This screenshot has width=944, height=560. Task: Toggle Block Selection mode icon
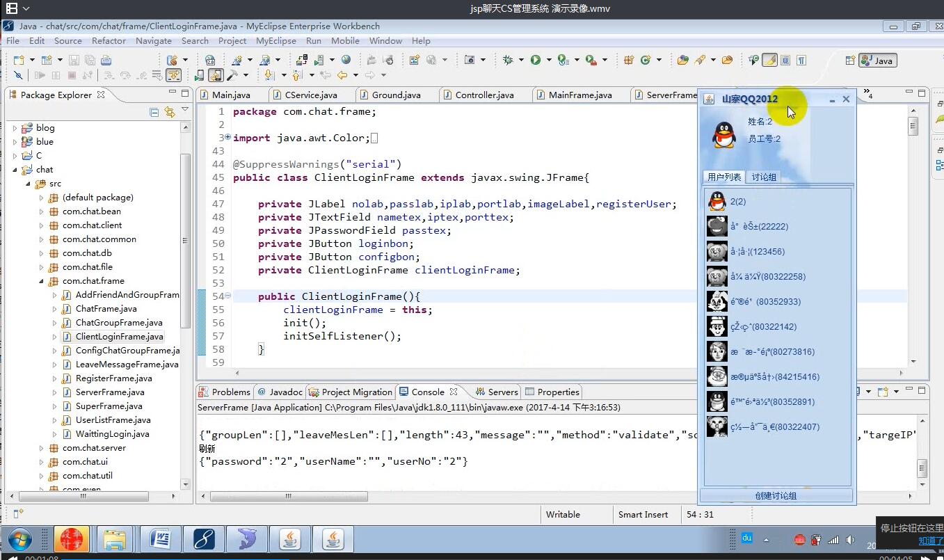pyautogui.click(x=786, y=60)
